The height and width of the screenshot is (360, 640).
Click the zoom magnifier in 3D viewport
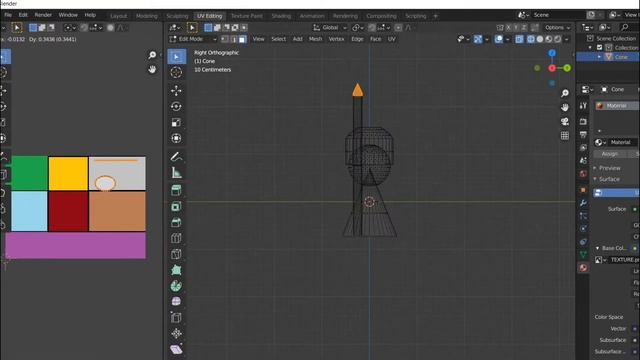click(x=565, y=93)
